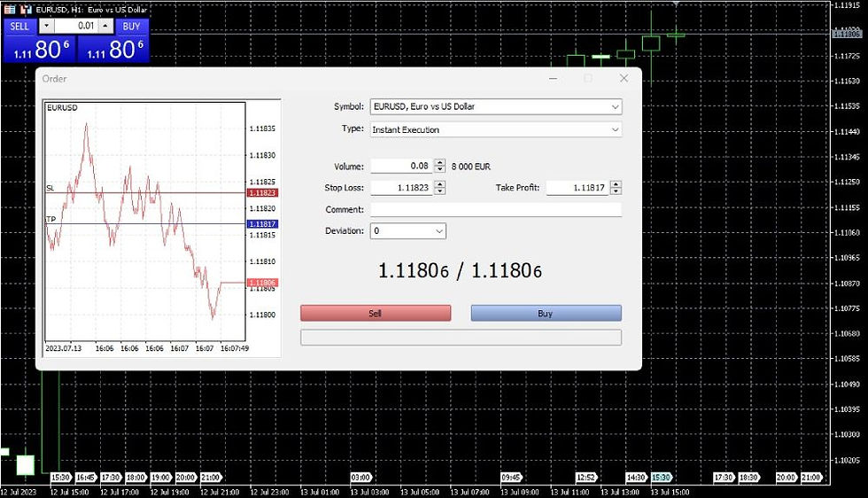The width and height of the screenshot is (868, 498).
Task: Click the large SELL price tile 1.11 80
Action: click(39, 50)
